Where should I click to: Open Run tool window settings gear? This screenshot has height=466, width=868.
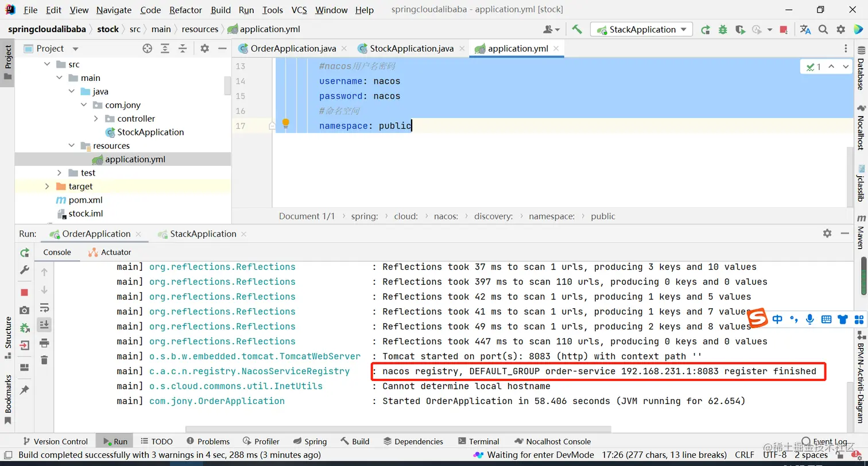827,234
